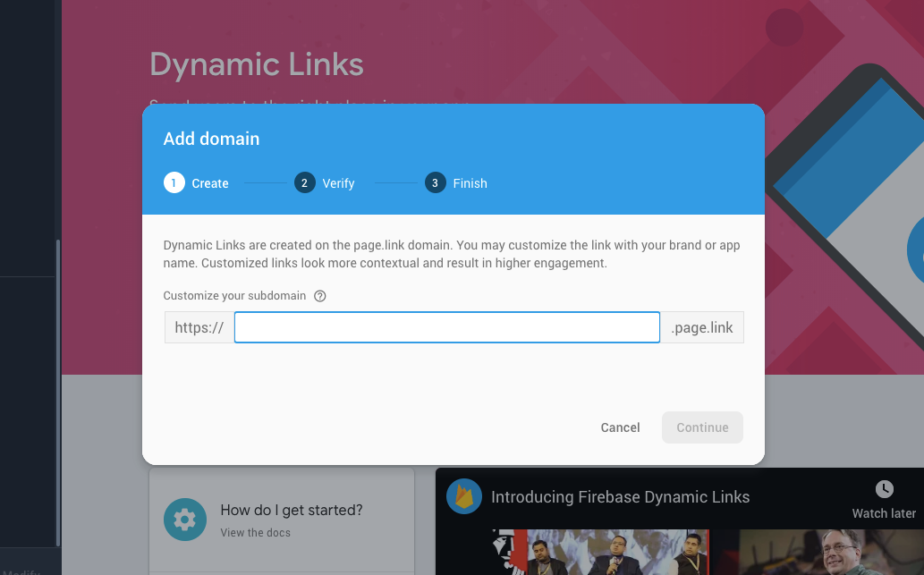Click the 'https://' prefix label
The image size is (924, 575).
(199, 327)
